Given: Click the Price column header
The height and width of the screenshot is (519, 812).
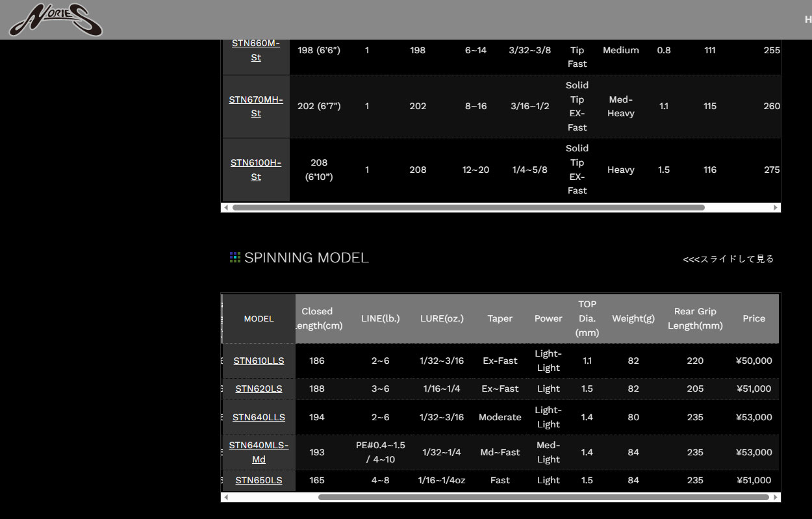Looking at the screenshot, I should point(754,318).
